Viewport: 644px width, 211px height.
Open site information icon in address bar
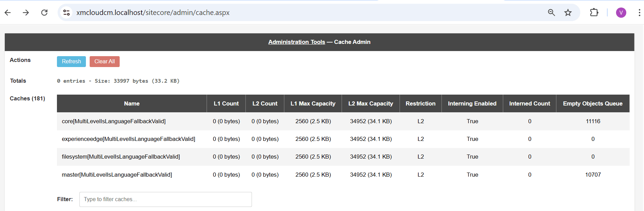pyautogui.click(x=66, y=13)
